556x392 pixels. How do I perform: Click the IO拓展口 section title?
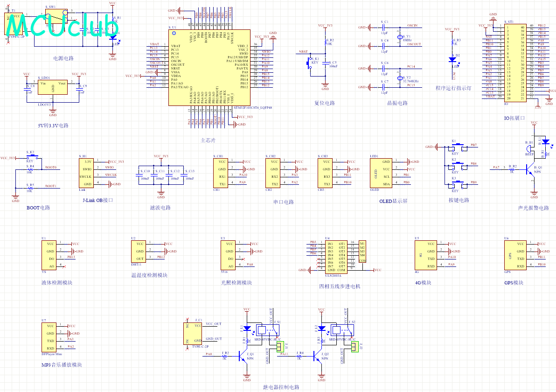click(x=514, y=118)
